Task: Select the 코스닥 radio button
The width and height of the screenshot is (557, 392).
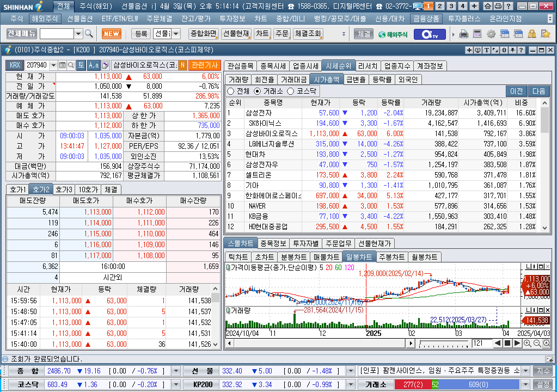Action: [x=291, y=91]
